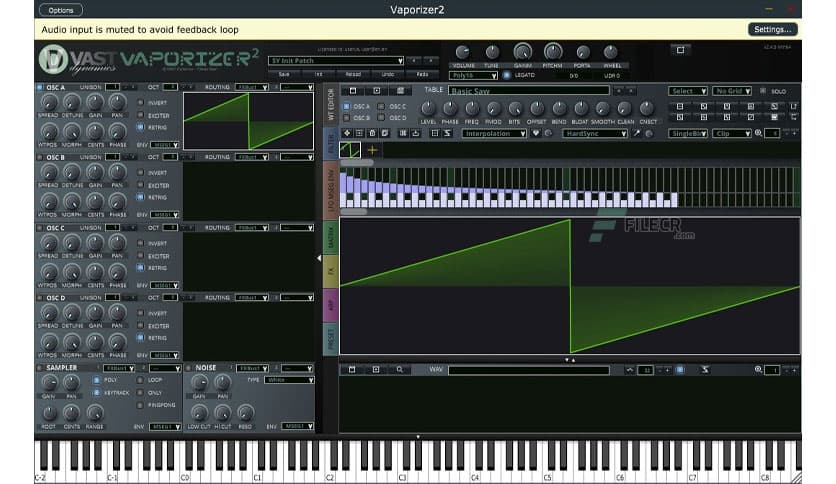
Task: Click the pipette icon next to HardSync dropdown
Action: click(637, 133)
